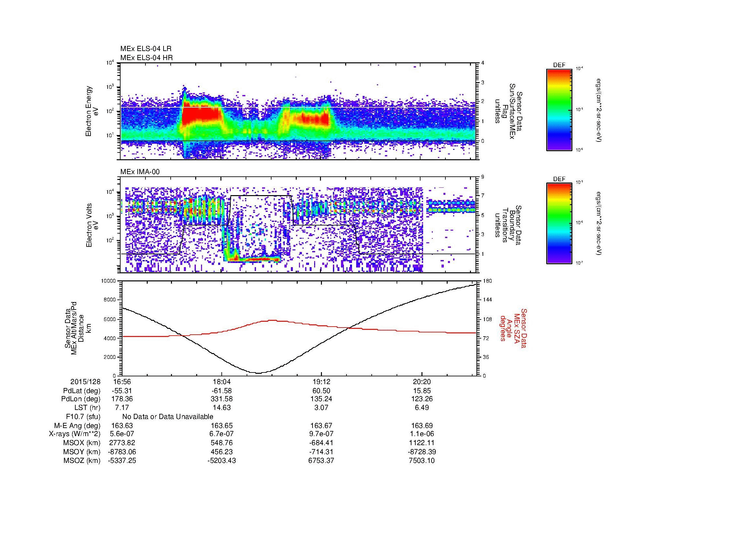Click MSOZ value -5337.25
The width and height of the screenshot is (756, 534).
point(122,461)
